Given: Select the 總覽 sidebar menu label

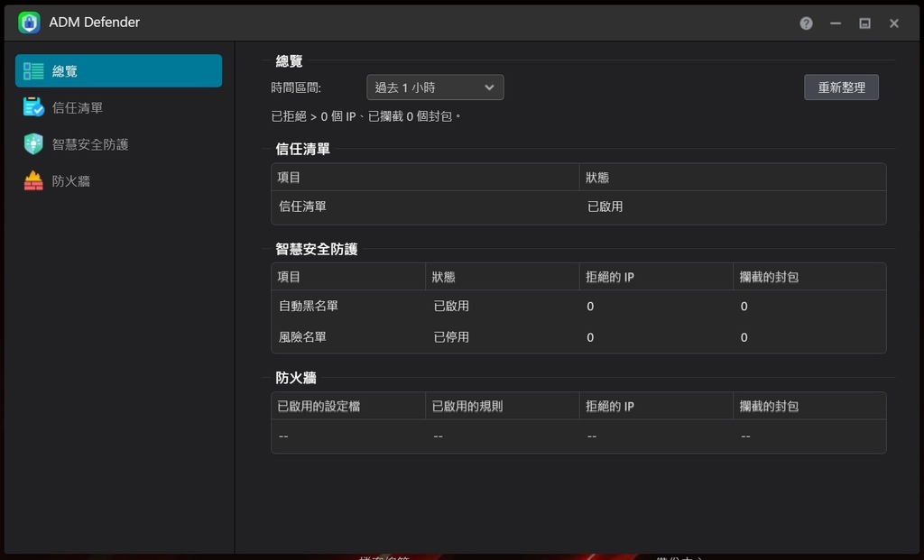Looking at the screenshot, I should click(x=65, y=71).
